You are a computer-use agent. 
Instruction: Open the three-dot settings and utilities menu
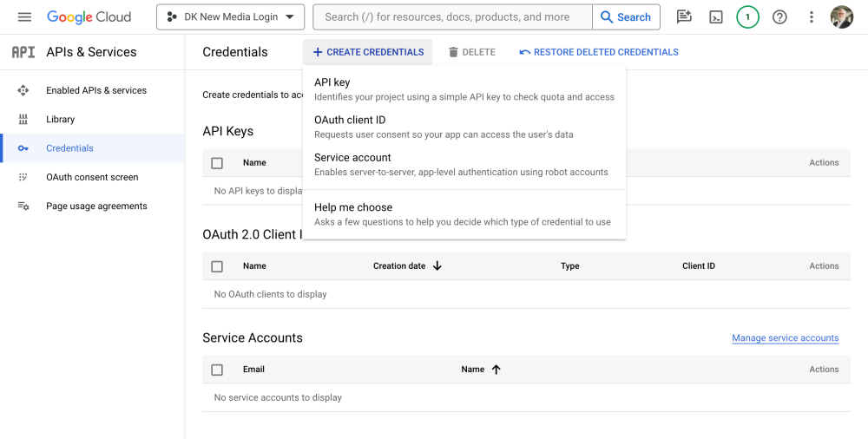click(x=811, y=17)
